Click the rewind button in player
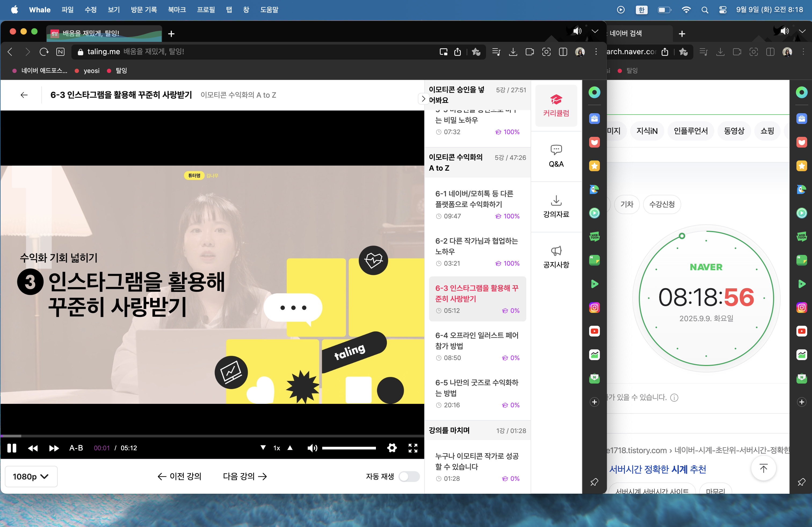Screen dimensions: 812x527 pos(33,448)
